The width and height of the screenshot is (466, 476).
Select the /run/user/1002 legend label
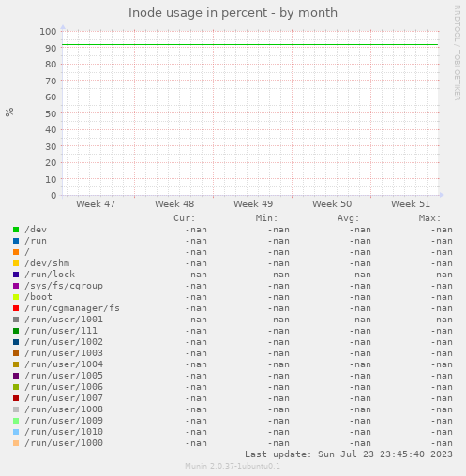pos(64,342)
